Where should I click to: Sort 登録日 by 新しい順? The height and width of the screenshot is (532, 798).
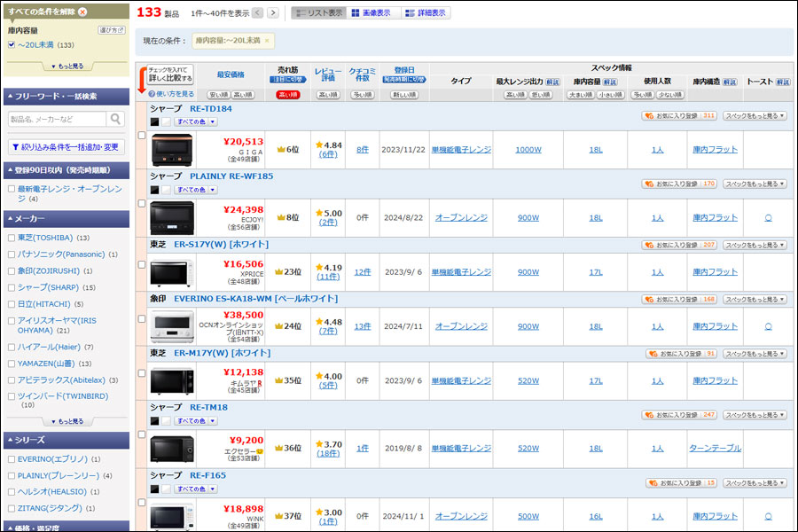click(404, 95)
